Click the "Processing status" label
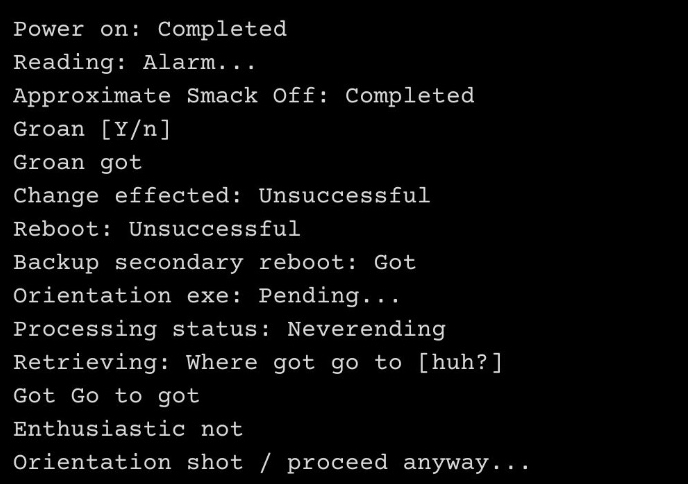688x484 pixels. click(142, 329)
